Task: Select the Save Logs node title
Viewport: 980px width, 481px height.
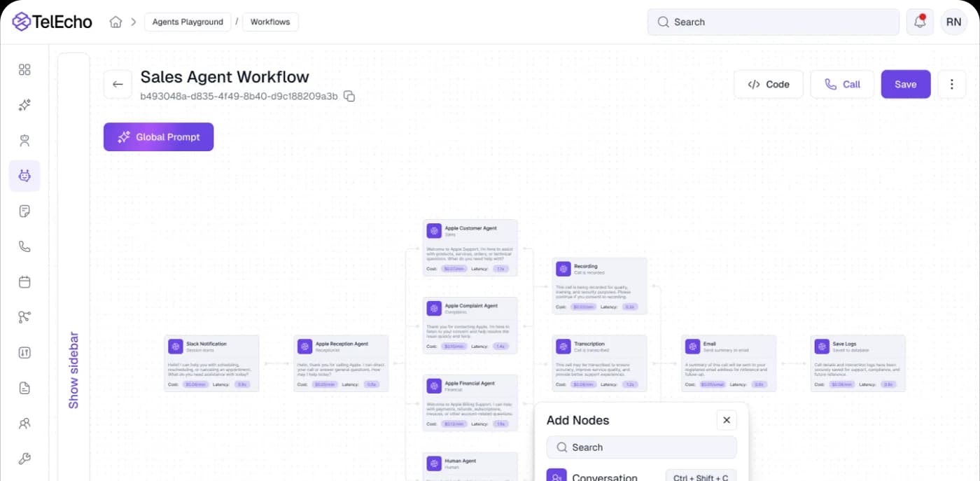Action: click(x=845, y=344)
